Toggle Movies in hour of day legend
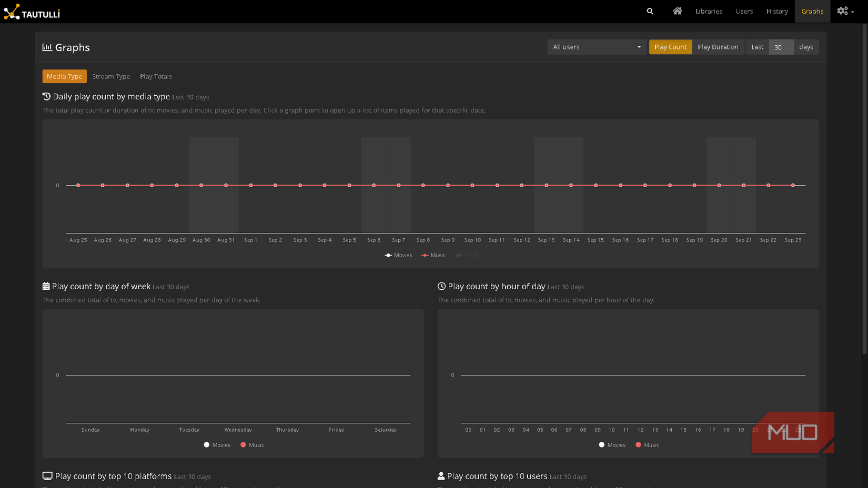The height and width of the screenshot is (488, 868). click(x=612, y=445)
